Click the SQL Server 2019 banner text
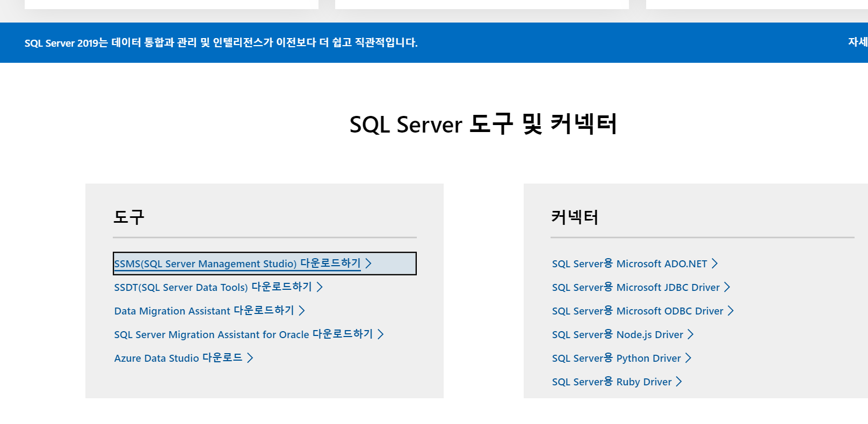This screenshot has height=424, width=868. point(221,42)
